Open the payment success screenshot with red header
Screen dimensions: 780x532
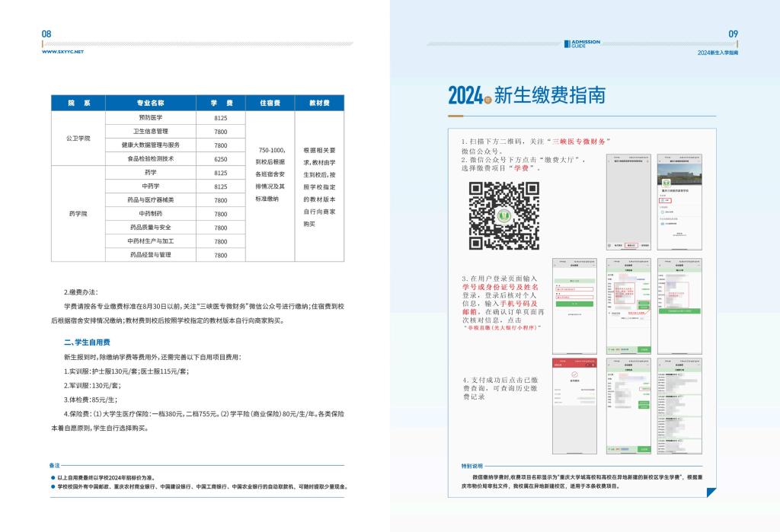574,406
